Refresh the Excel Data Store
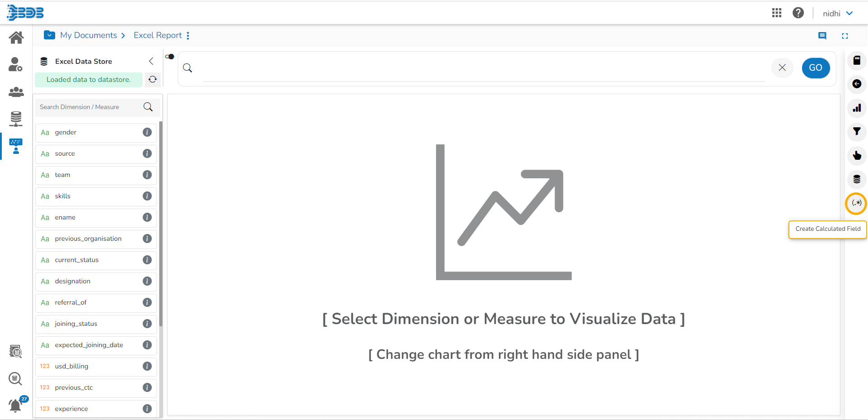 (x=153, y=80)
